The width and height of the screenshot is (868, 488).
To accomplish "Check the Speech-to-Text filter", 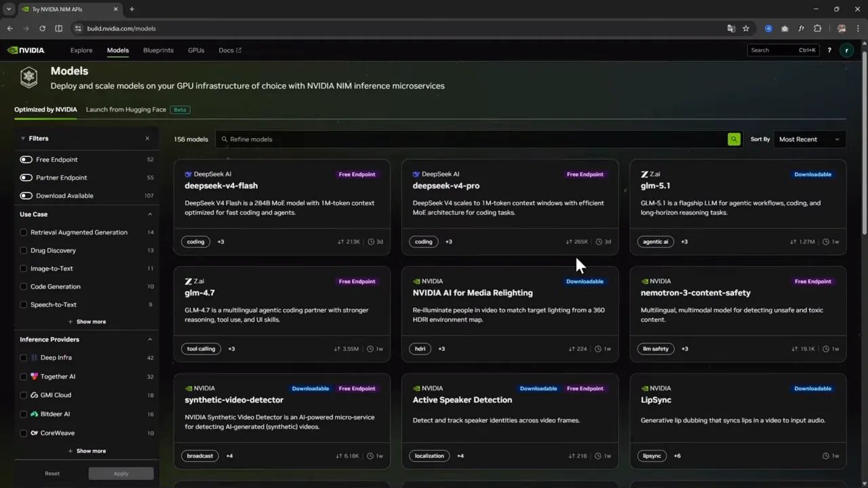I will 24,304.
